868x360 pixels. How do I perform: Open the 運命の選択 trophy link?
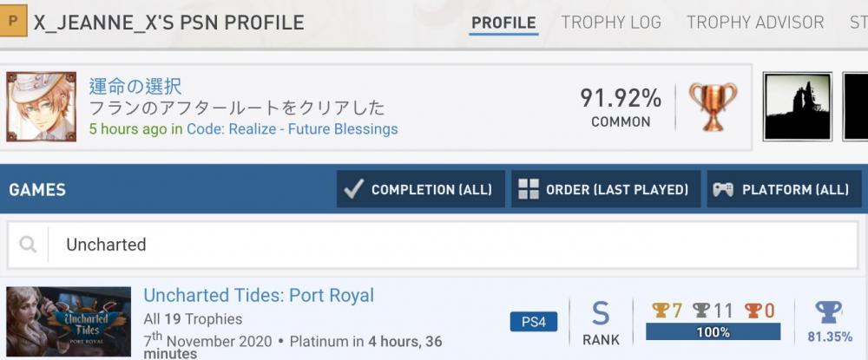tap(135, 86)
